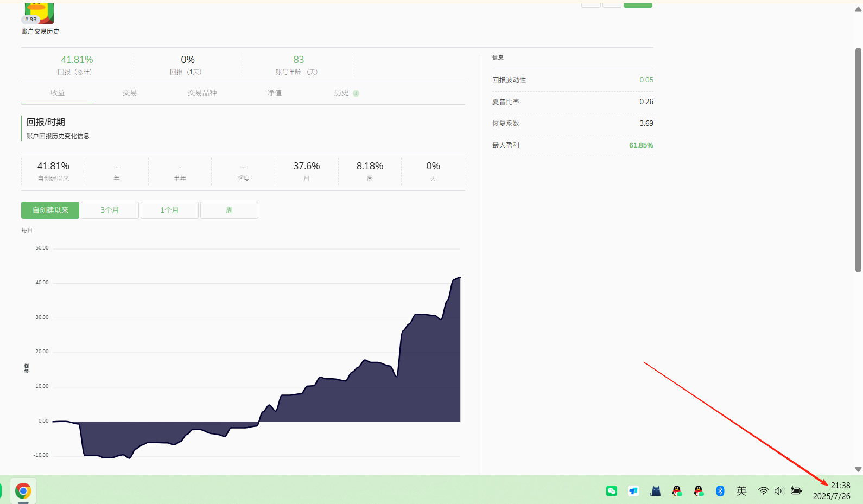
Task: Click the scrollbar down arrow
Action: pos(858,469)
